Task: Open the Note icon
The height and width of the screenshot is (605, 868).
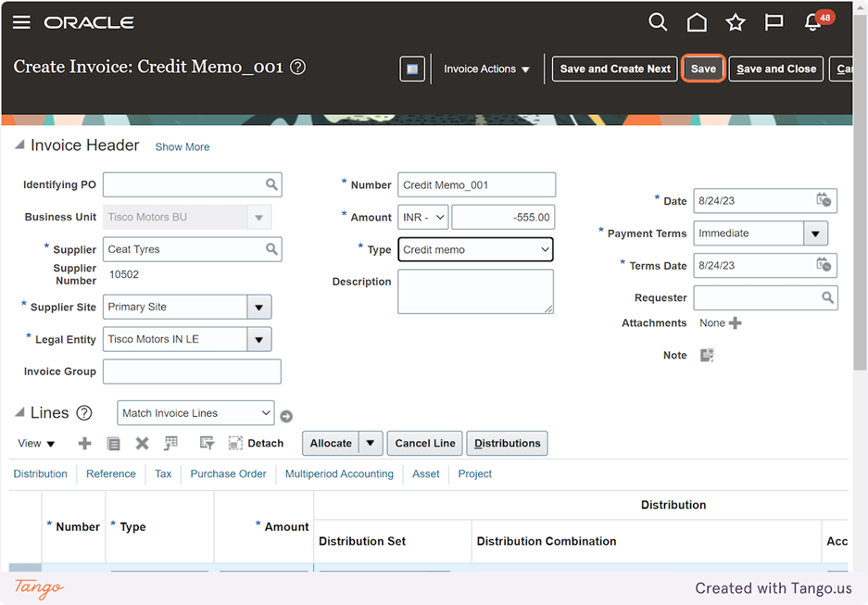Action: 707,355
